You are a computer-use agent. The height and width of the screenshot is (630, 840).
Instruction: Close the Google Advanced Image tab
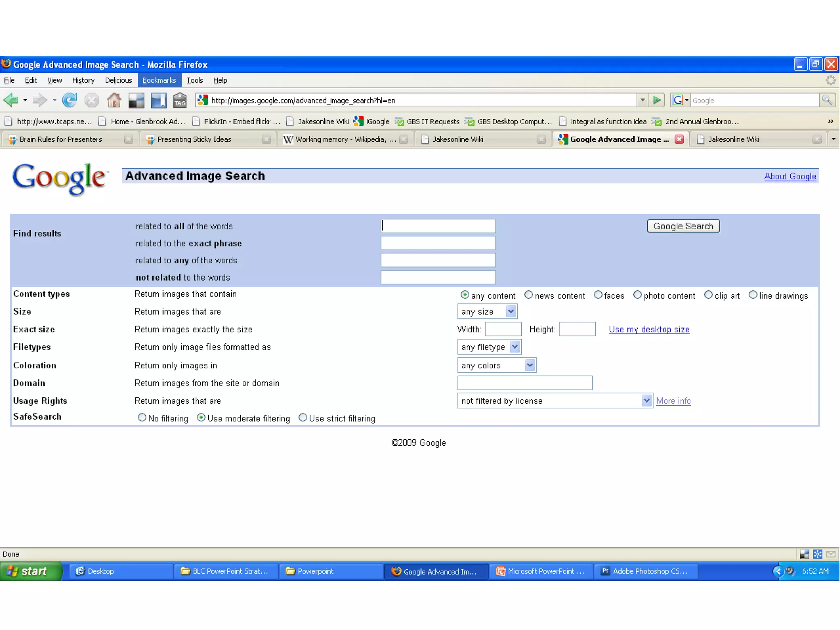tap(679, 139)
